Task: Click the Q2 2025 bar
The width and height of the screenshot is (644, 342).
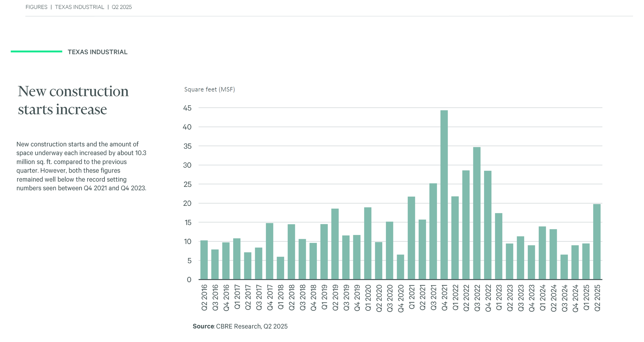Action: click(597, 242)
